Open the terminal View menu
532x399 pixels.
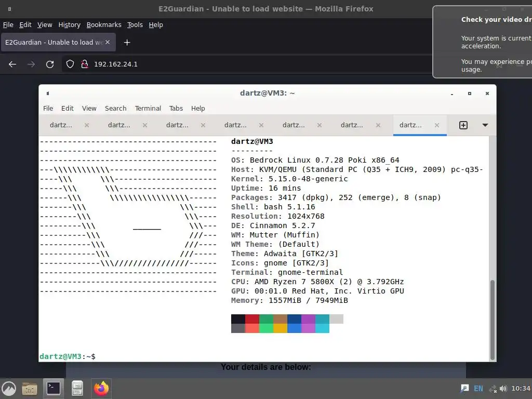click(x=89, y=108)
